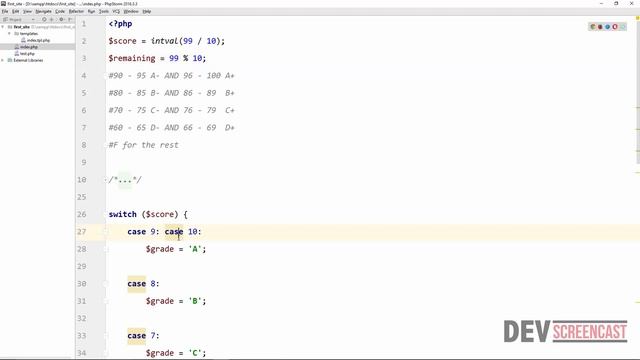Open the Code menu
640x360 pixels.
(60, 11)
